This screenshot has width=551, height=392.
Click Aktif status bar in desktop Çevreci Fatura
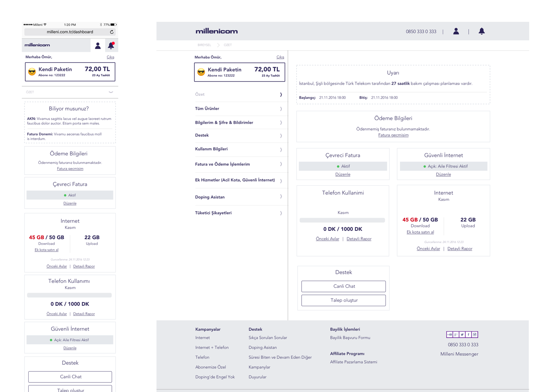click(x=343, y=166)
